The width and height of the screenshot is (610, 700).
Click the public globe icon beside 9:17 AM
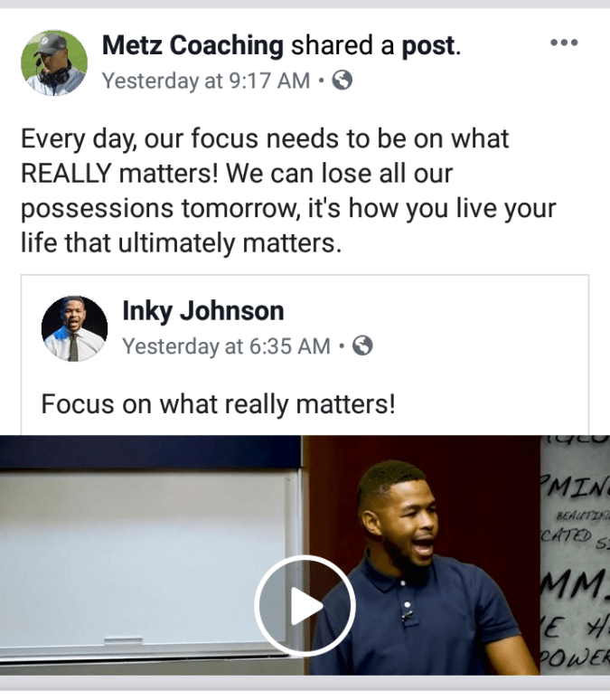coord(343,80)
